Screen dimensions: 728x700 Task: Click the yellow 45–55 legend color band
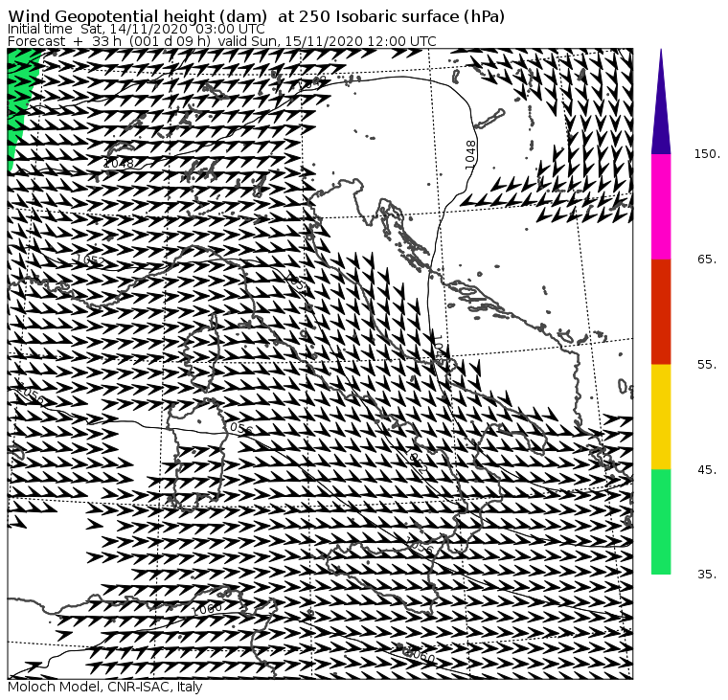tap(661, 417)
